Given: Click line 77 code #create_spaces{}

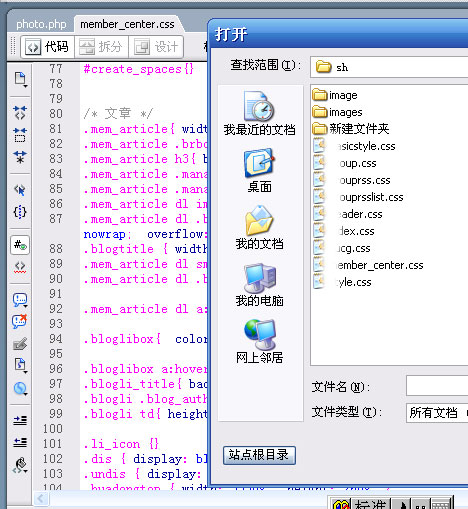Looking at the screenshot, I should (x=138, y=69).
